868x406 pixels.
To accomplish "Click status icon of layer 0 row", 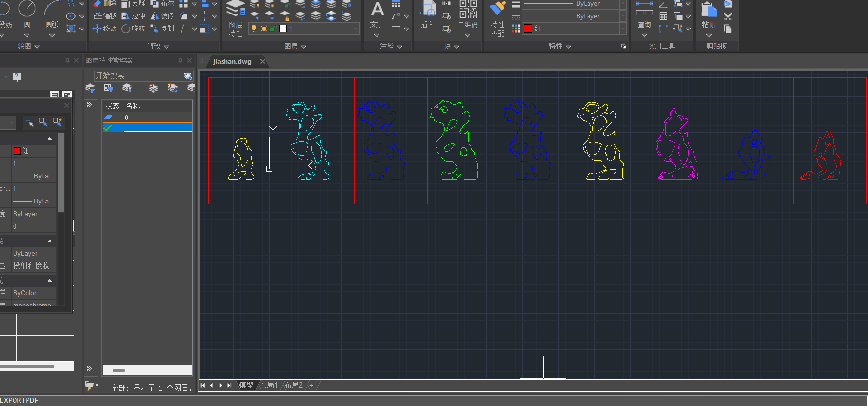I will coord(108,117).
